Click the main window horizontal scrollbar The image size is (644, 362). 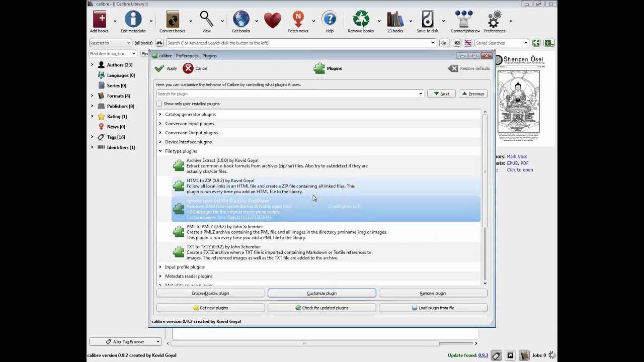304,343
